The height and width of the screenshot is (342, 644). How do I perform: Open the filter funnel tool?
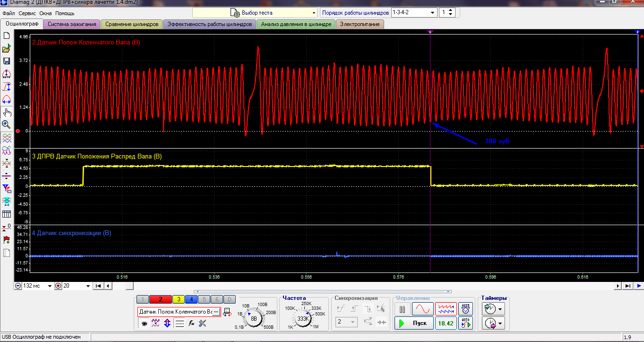tap(7, 189)
